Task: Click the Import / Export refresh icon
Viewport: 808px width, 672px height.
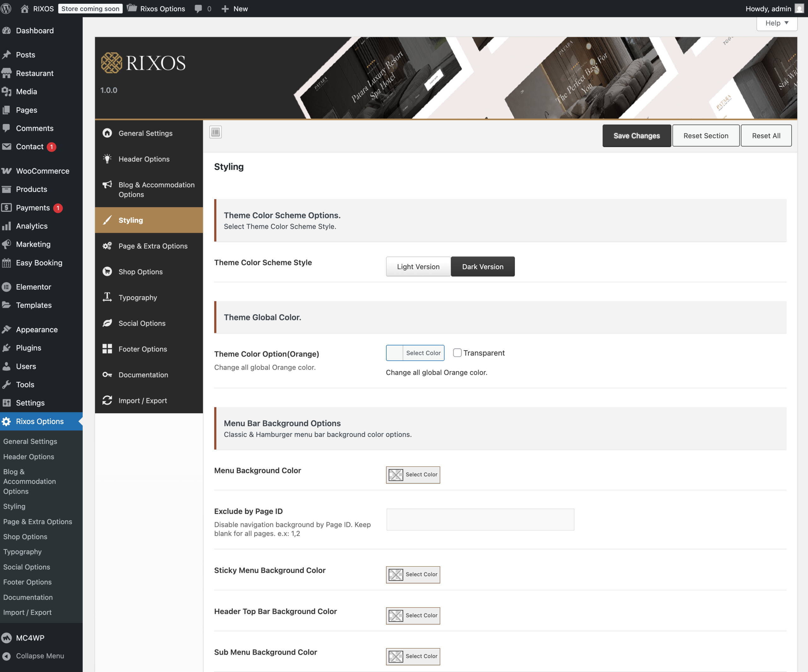Action: [107, 400]
